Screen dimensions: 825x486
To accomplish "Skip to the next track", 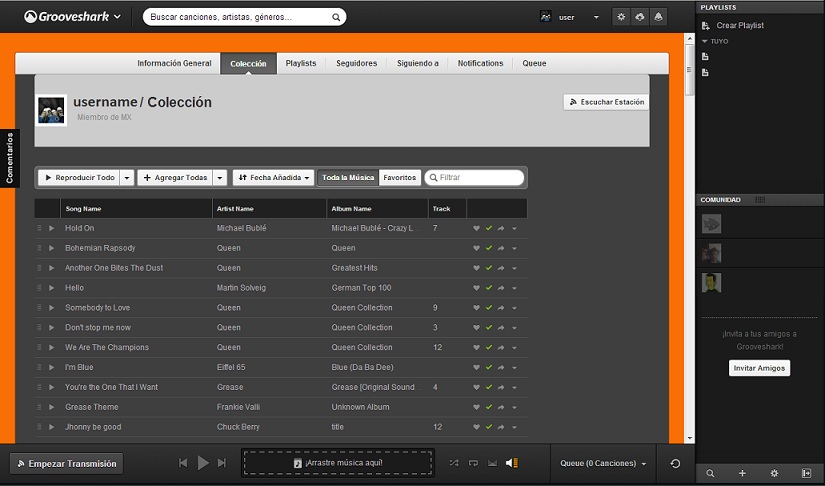I will click(x=222, y=463).
